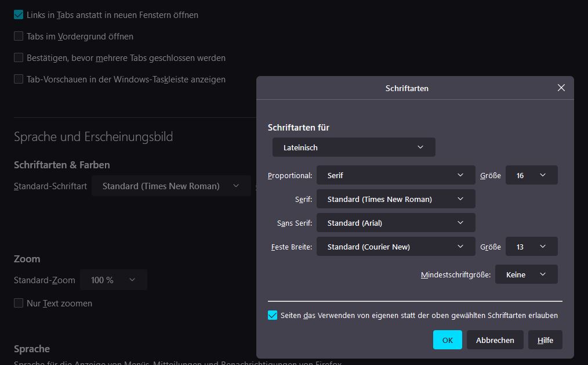Expand Serif font 'Standard (Times New Roman)' dropdown in dialog
Viewport: 588px width, 365px height.
coord(396,199)
